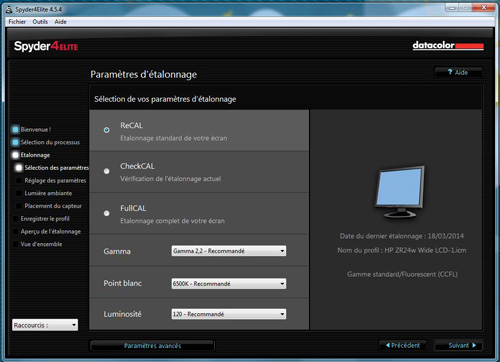The image size is (500, 362).
Task: Select the CheckCAL radio button
Action: tap(106, 171)
